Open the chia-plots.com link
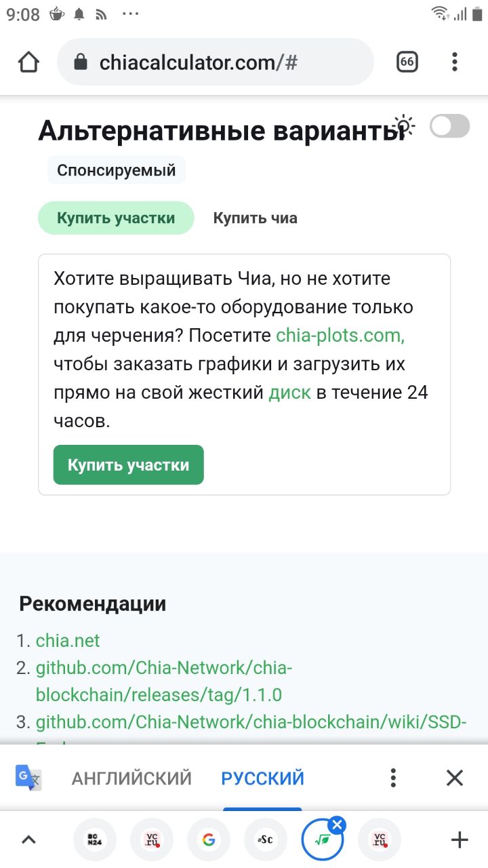Image resolution: width=488 pixels, height=868 pixels. point(340,336)
